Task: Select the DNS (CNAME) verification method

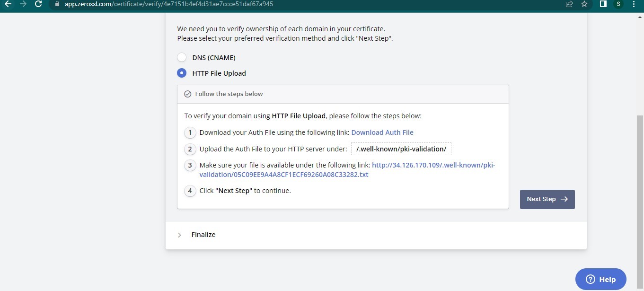Action: coord(182,58)
